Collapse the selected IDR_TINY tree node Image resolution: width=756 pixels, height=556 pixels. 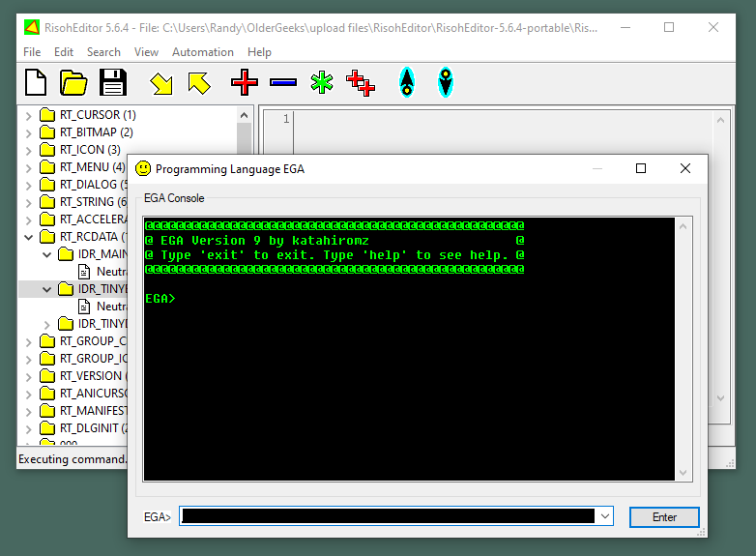(x=46, y=289)
